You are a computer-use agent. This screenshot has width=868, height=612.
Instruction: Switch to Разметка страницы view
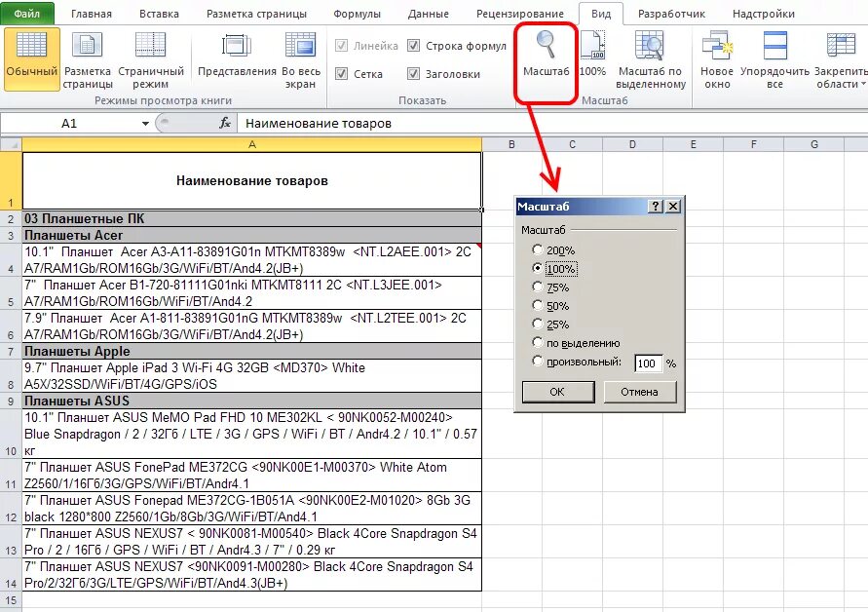pos(88,59)
